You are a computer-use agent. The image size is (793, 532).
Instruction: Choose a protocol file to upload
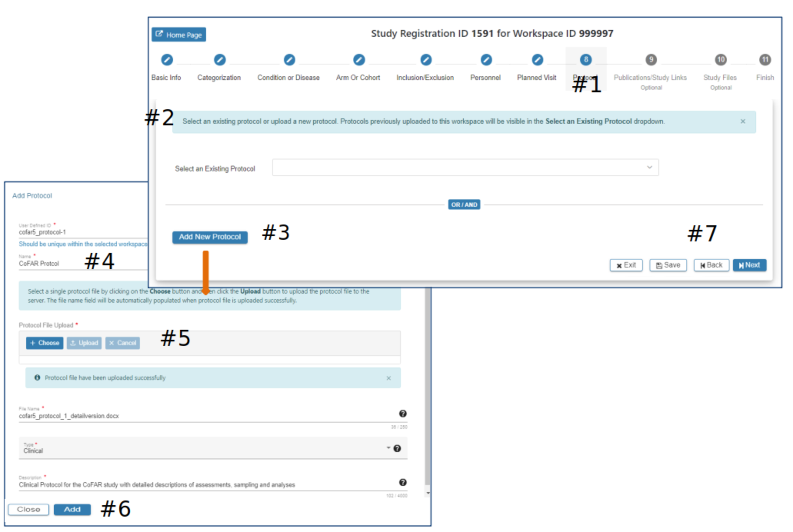pyautogui.click(x=45, y=343)
